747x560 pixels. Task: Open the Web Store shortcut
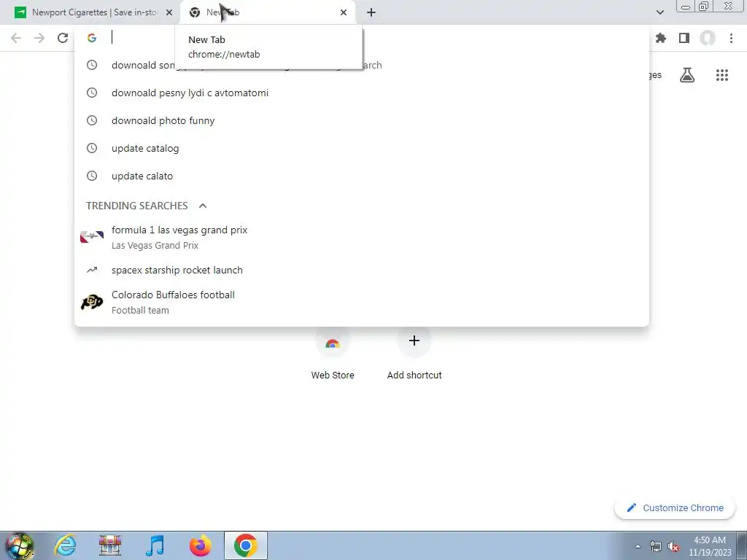point(333,354)
